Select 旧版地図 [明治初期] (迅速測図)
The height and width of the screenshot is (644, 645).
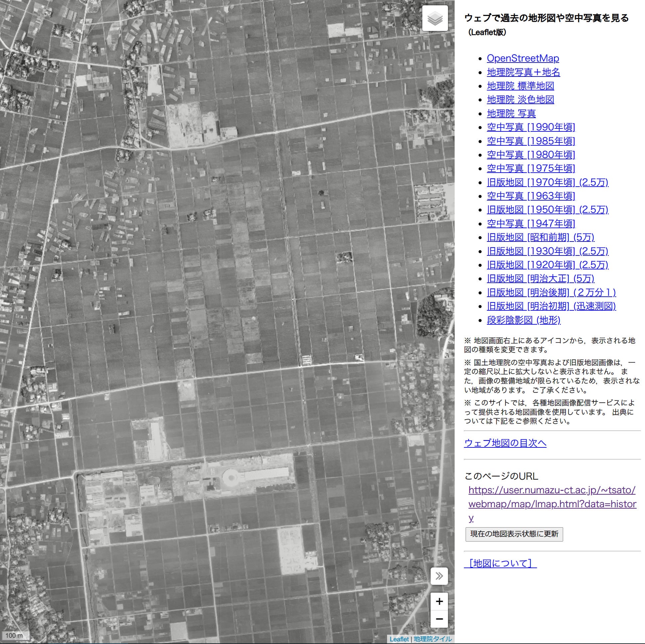[x=551, y=306]
